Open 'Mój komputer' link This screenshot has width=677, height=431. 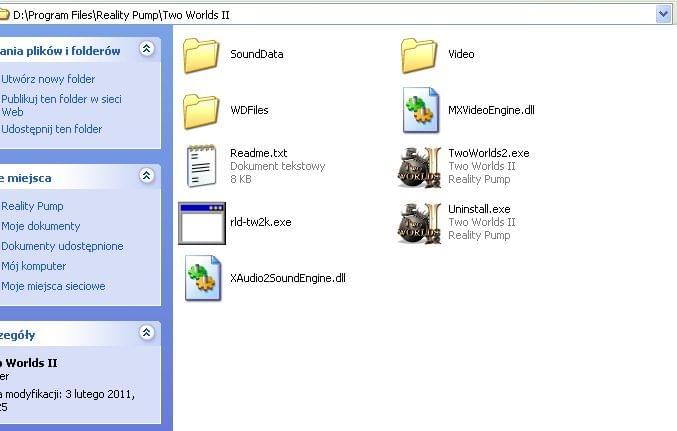coord(34,266)
